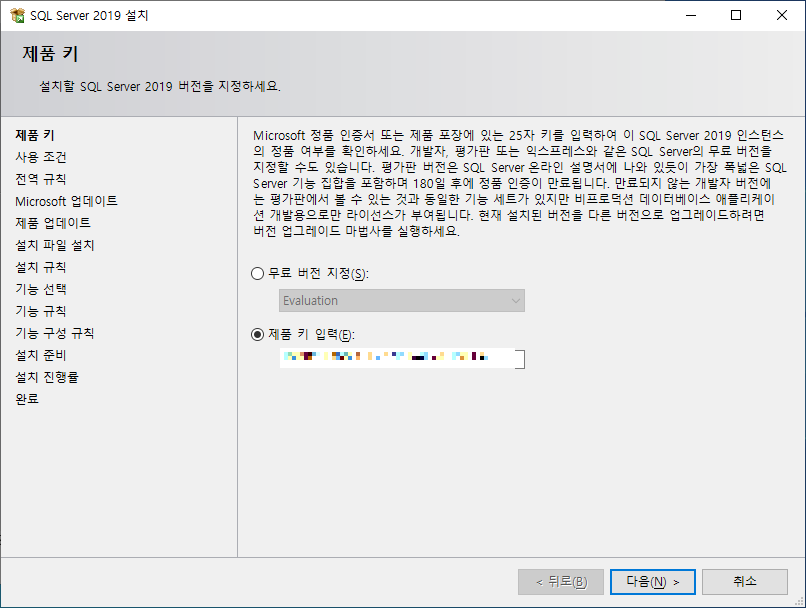Select the Microsoft 업데이트 step in sidebar
This screenshot has width=806, height=608.
(66, 201)
